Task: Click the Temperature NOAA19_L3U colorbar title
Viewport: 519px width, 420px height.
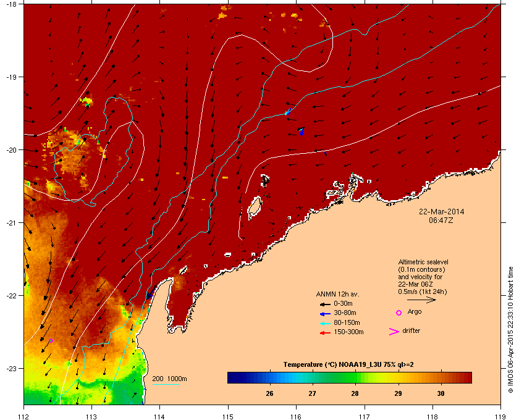Action: pyautogui.click(x=348, y=365)
